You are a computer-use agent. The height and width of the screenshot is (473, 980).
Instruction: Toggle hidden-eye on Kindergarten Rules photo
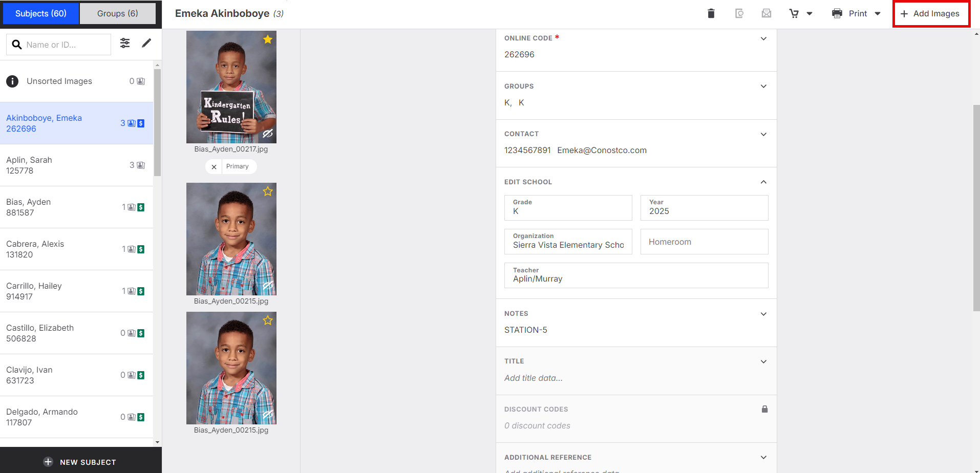pos(267,134)
